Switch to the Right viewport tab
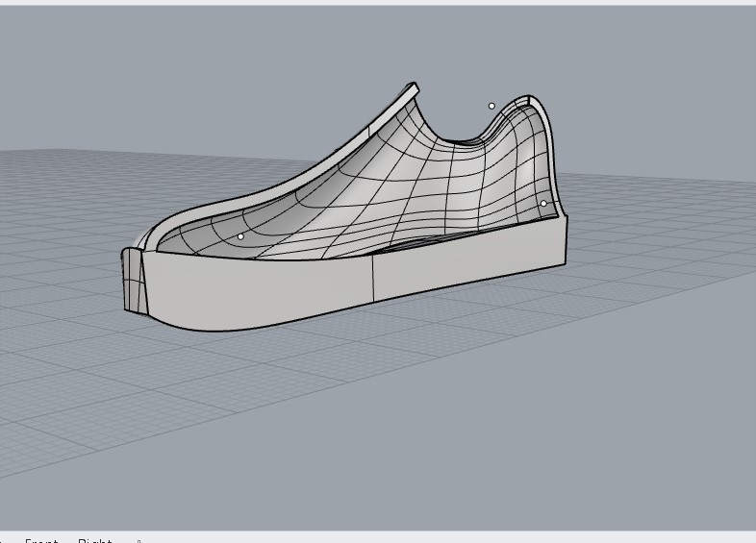The height and width of the screenshot is (543, 756). tap(95, 540)
